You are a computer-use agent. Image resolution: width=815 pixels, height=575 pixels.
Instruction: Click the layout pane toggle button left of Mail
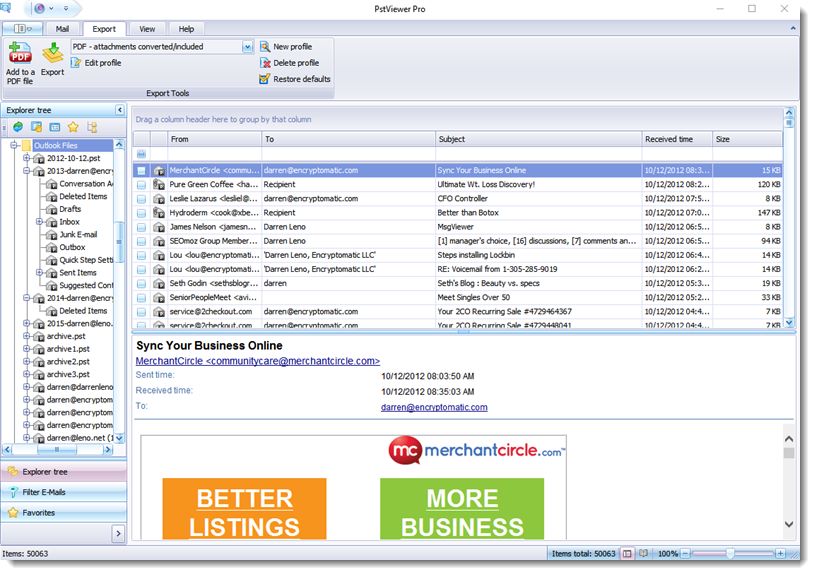click(x=21, y=29)
